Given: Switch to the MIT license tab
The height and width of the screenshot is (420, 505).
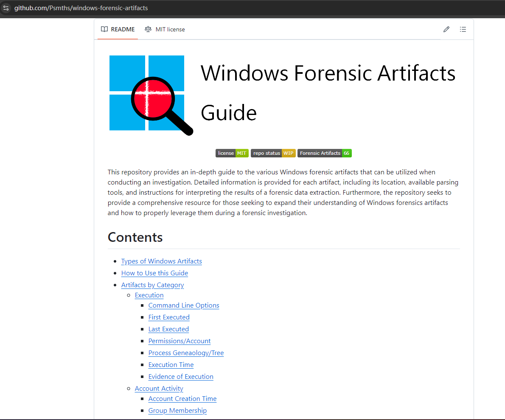Looking at the screenshot, I should coord(165,29).
